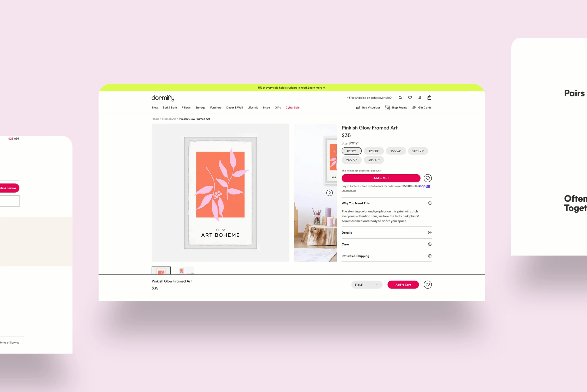Select first framed art thumbnail
Image resolution: width=587 pixels, height=392 pixels.
[x=161, y=270]
